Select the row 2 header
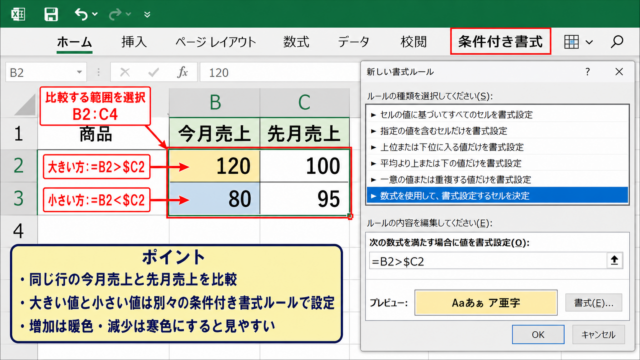640x360 pixels. point(19,166)
